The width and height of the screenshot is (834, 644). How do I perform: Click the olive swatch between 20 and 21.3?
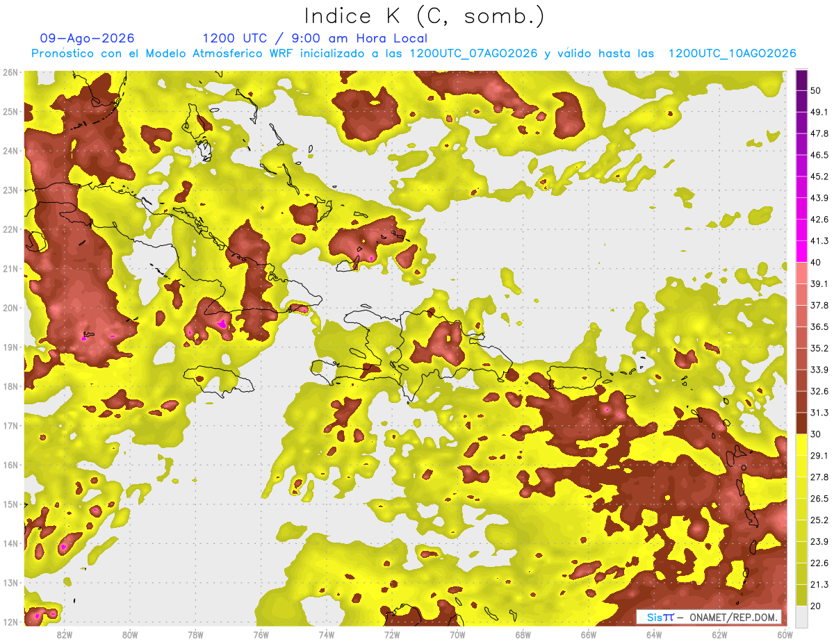point(801,594)
